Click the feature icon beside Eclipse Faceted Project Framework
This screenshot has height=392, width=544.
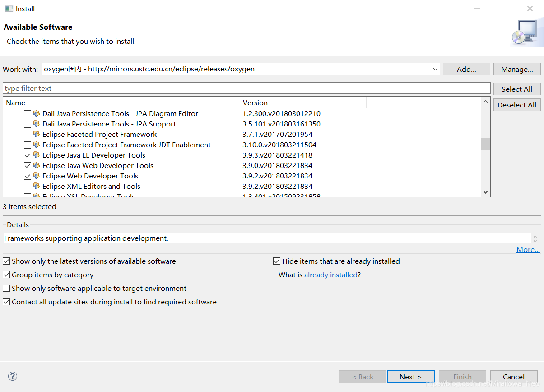(37, 134)
